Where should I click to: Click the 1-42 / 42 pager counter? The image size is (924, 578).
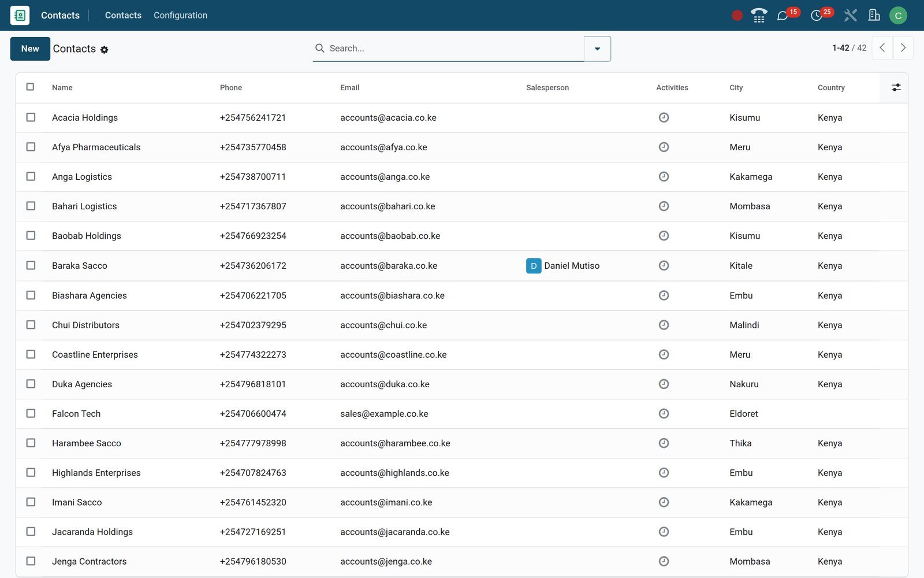coord(849,48)
